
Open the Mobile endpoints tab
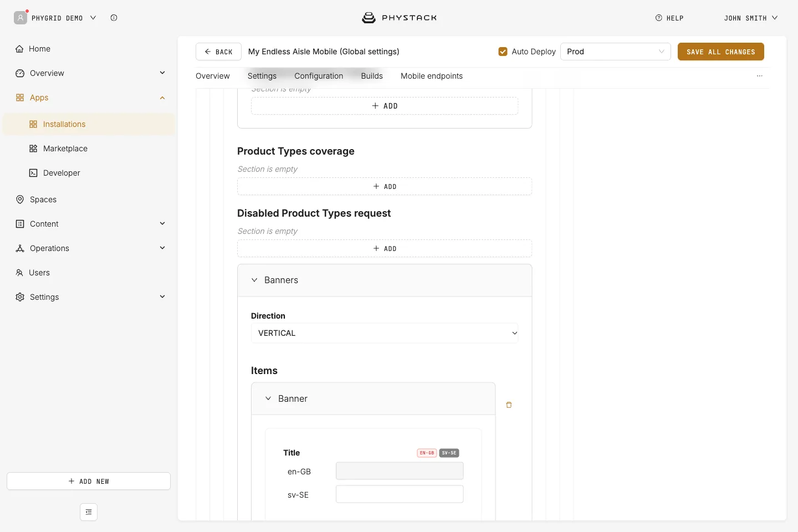[x=432, y=76]
